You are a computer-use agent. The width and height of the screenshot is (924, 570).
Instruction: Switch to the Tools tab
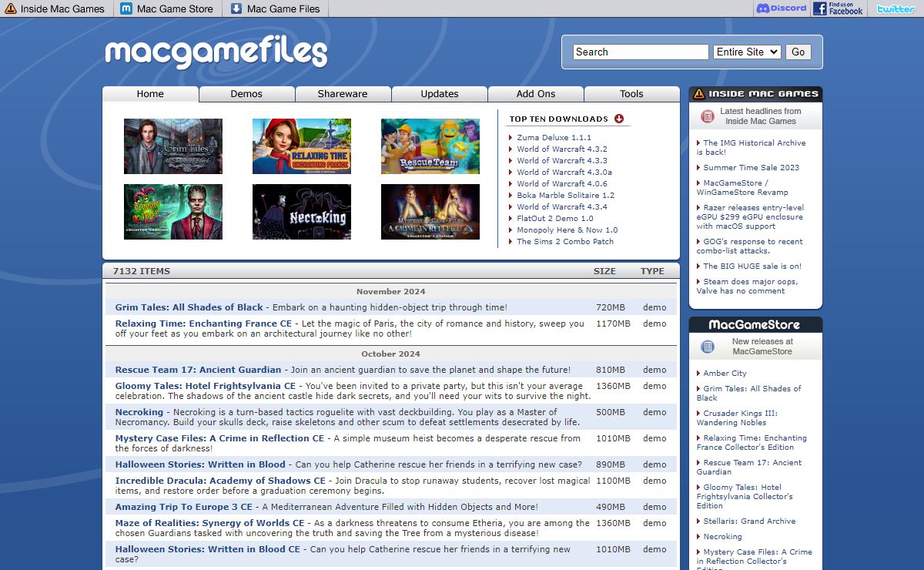pos(631,94)
